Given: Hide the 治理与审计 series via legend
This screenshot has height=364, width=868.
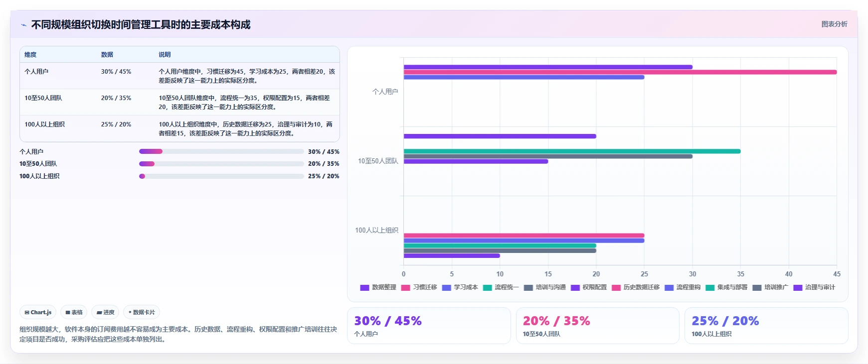Looking at the screenshot, I should coord(814,287).
